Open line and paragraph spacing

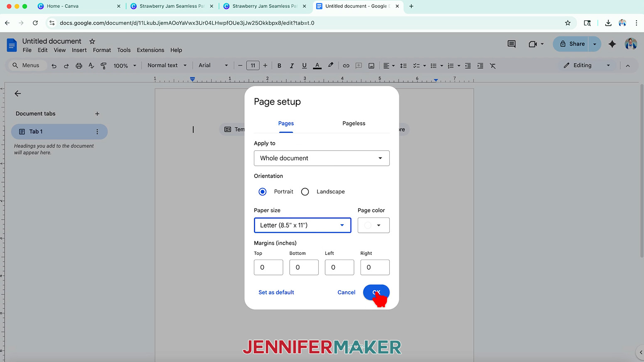[x=403, y=66]
